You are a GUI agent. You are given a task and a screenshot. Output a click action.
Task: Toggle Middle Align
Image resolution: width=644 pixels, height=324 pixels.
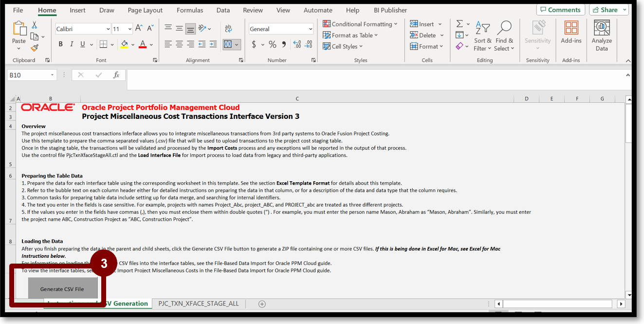(180, 29)
